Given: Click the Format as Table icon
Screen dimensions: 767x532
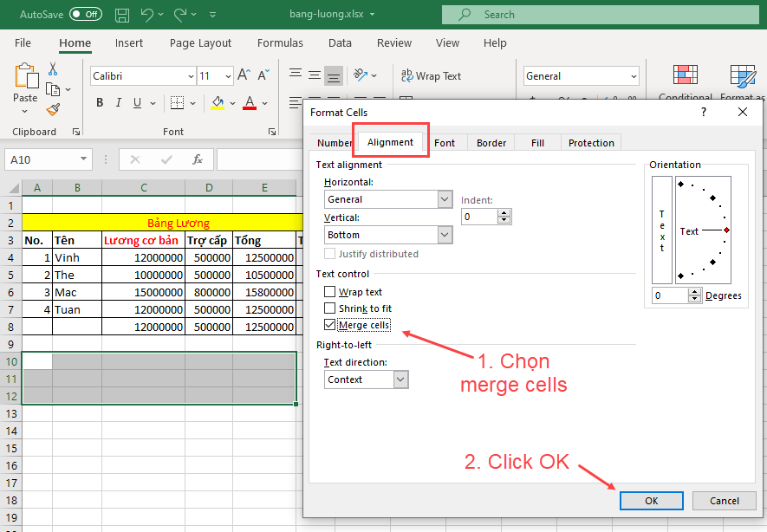Looking at the screenshot, I should [x=743, y=75].
